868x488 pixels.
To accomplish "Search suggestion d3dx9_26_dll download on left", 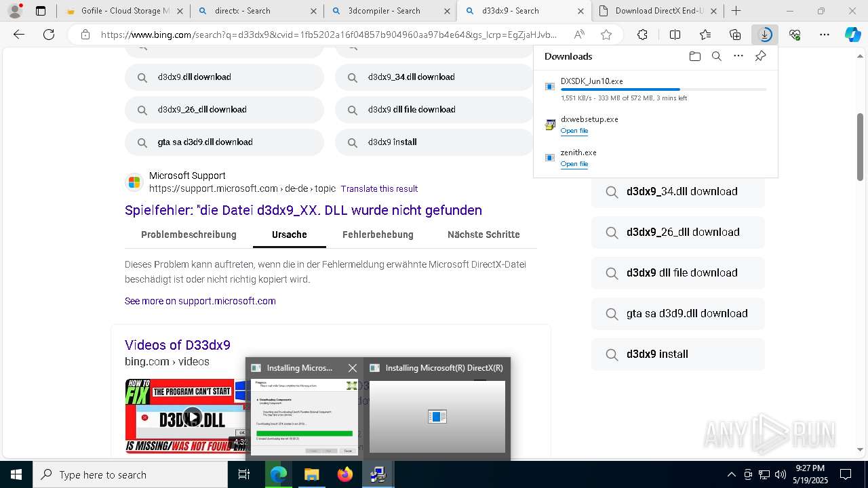I will point(224,110).
